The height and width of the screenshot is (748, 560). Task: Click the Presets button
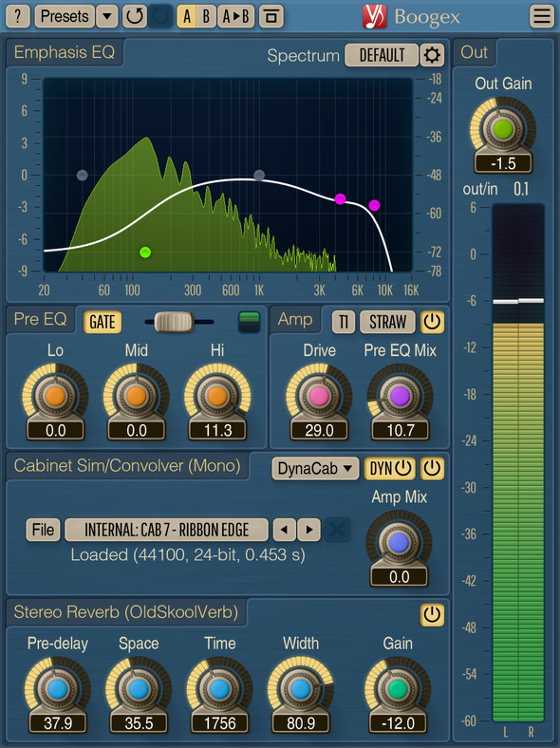click(x=65, y=16)
